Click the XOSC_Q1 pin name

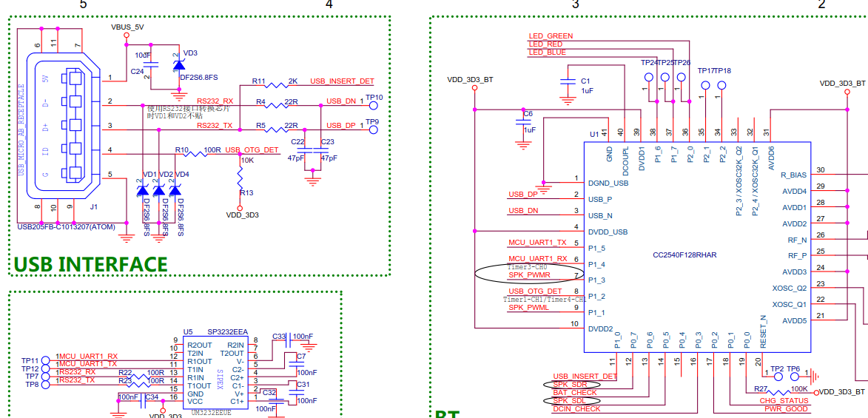pyautogui.click(x=790, y=305)
